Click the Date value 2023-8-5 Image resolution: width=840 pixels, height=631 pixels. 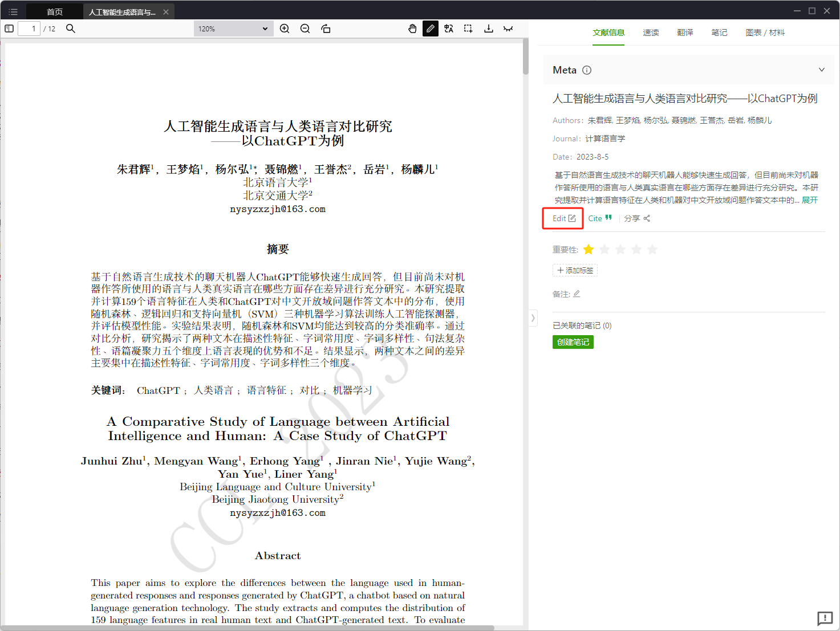(593, 157)
